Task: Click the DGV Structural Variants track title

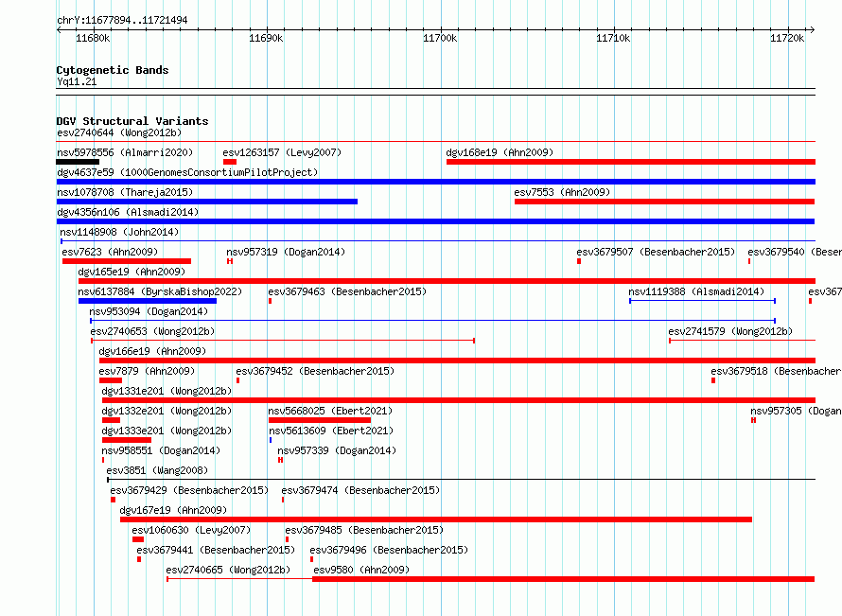Action: (x=132, y=121)
